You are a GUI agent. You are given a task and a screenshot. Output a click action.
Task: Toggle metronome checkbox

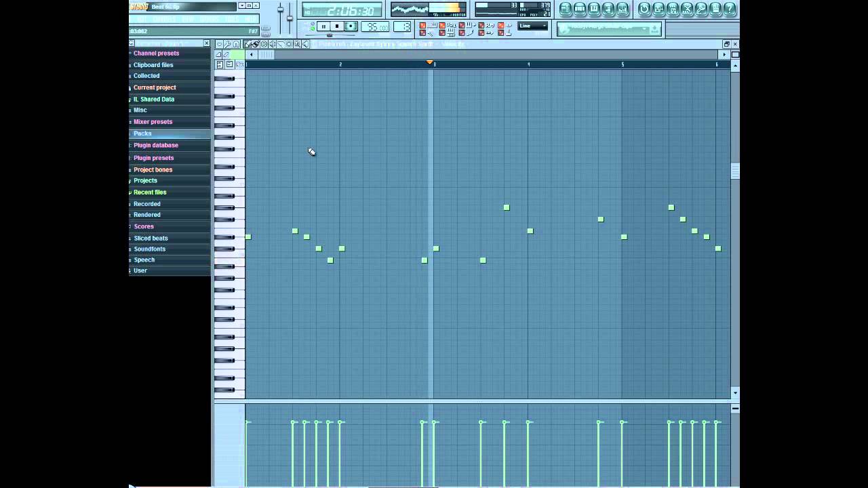422,33
